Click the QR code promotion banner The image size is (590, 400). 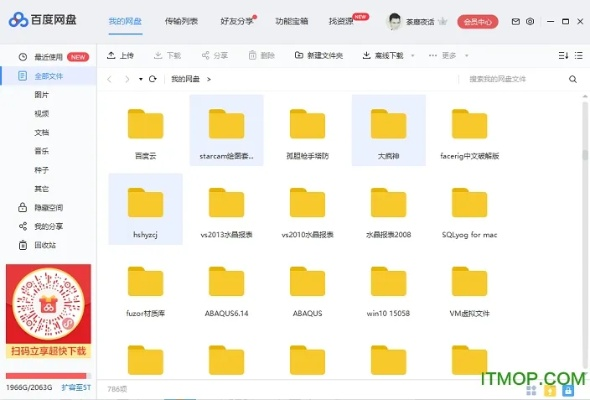[49, 311]
